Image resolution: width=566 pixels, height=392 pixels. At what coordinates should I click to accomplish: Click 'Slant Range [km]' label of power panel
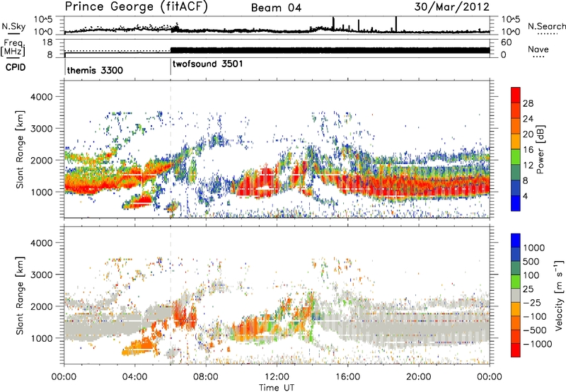coord(20,149)
